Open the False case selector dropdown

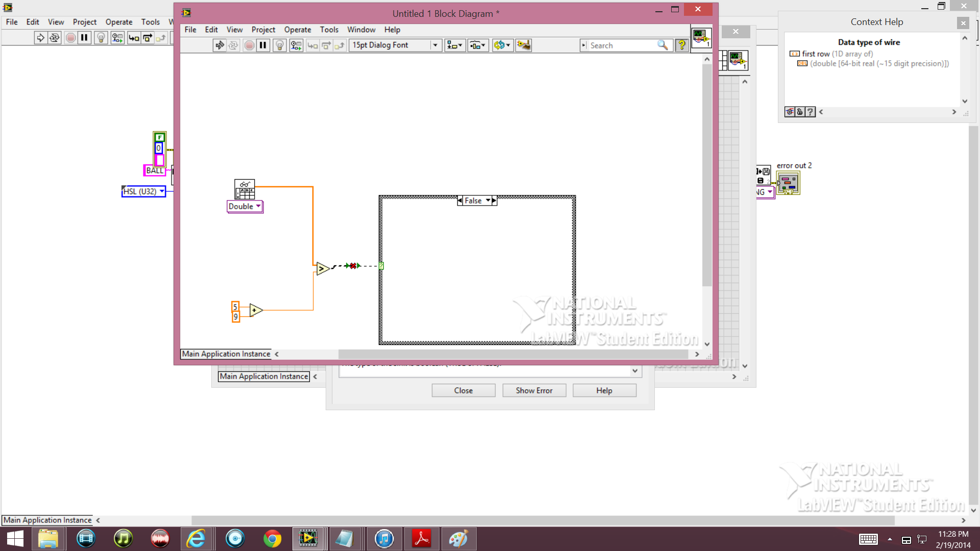click(x=488, y=201)
